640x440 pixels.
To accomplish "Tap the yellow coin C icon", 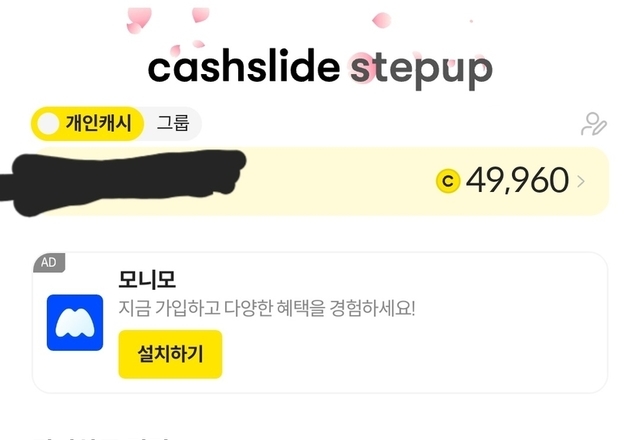I will point(448,181).
